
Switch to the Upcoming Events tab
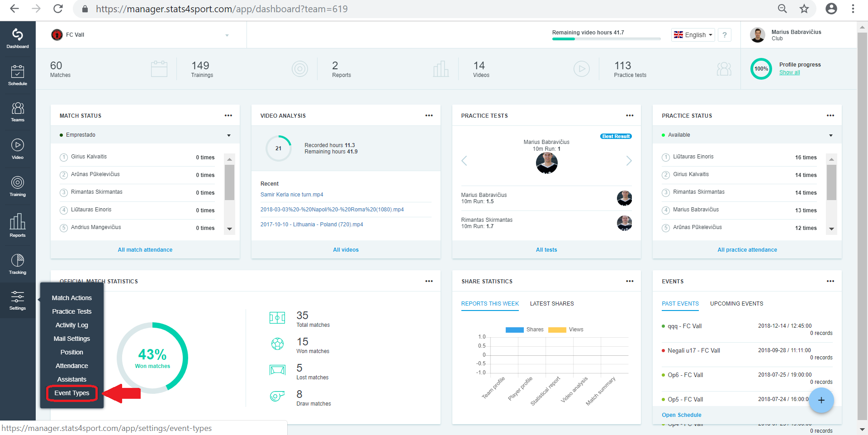pyautogui.click(x=736, y=304)
